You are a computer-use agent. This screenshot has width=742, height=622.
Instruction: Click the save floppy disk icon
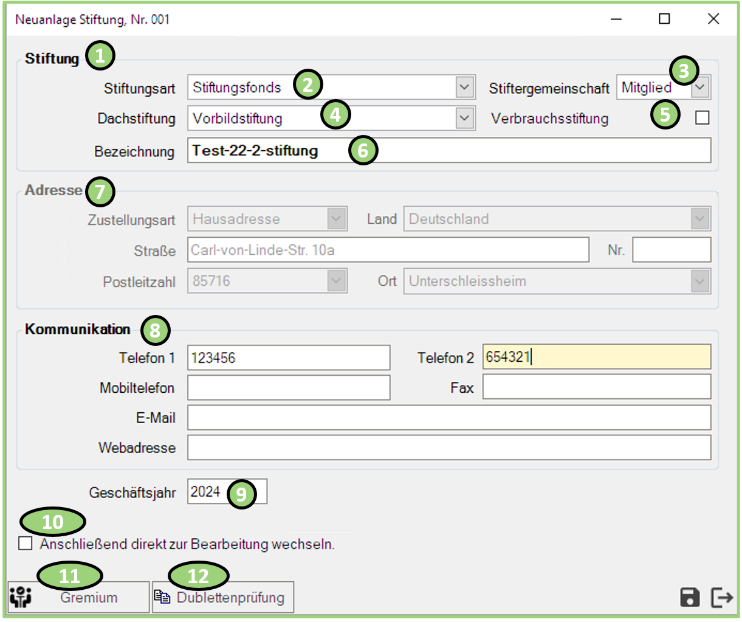coord(689,597)
